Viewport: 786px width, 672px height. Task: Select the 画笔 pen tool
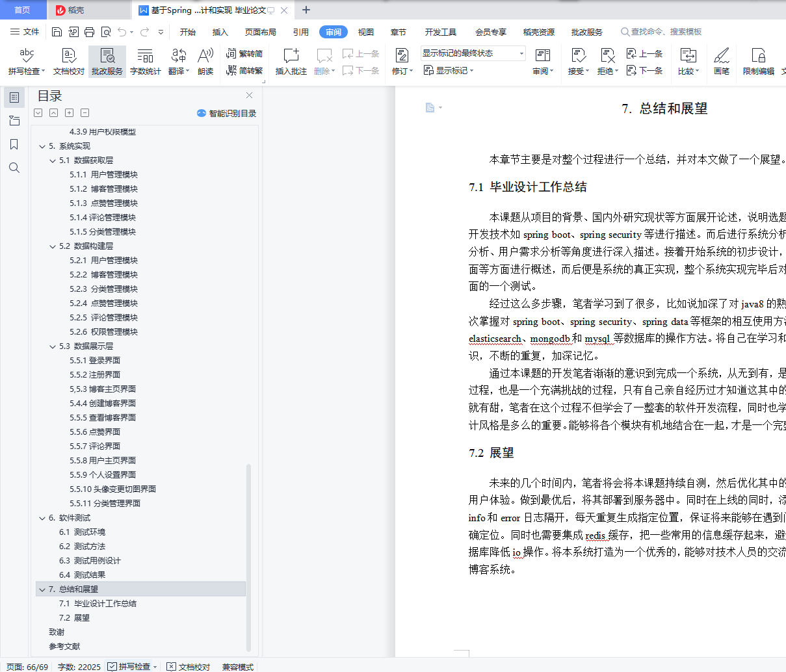(x=722, y=62)
